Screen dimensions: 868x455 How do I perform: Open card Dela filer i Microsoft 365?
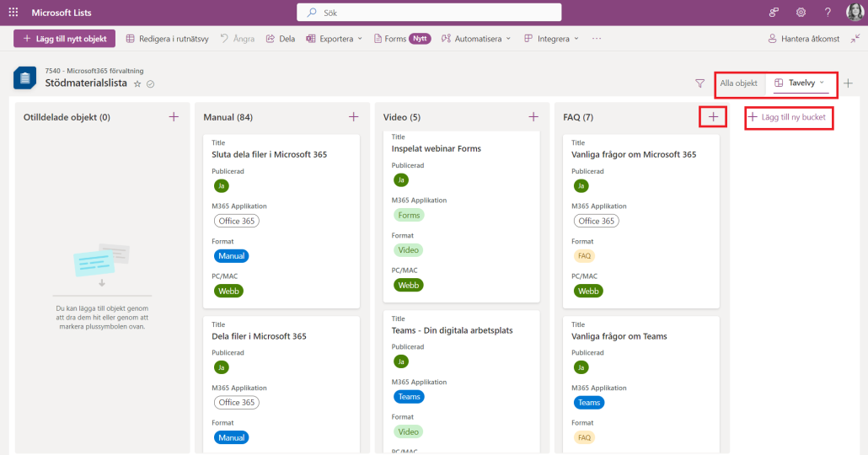281,384
